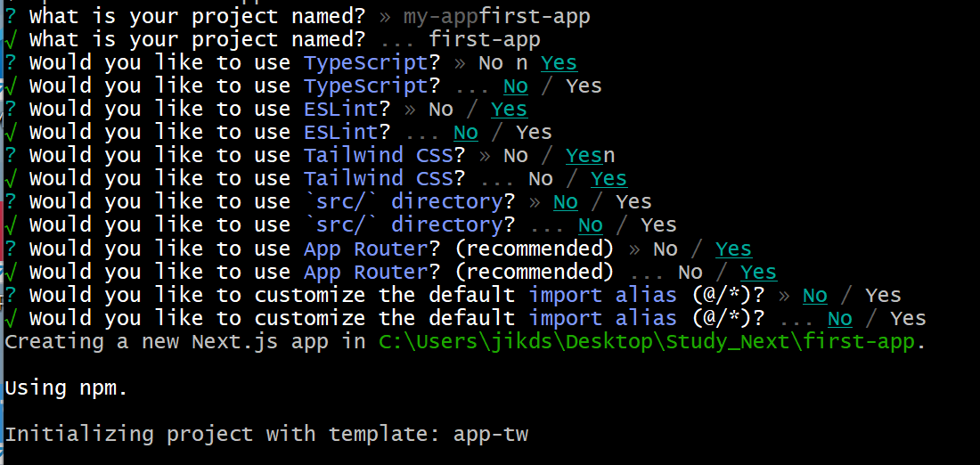
Task: Click the underlined 'No' on the check-marked import alias line
Action: pyautogui.click(x=840, y=320)
